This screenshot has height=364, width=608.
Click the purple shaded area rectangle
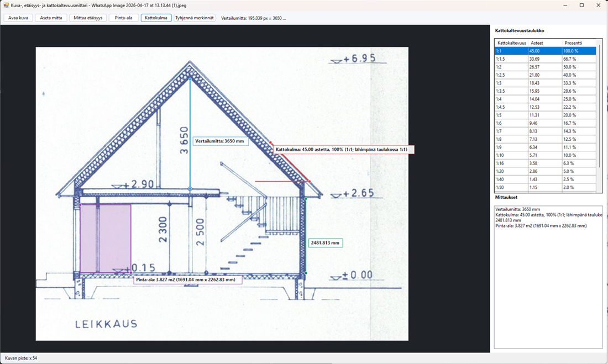(105, 239)
